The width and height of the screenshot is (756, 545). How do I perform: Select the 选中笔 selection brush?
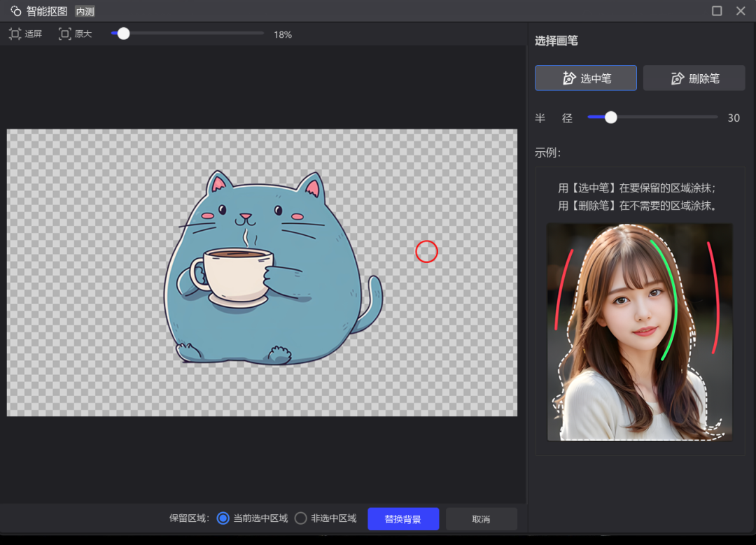tap(586, 78)
